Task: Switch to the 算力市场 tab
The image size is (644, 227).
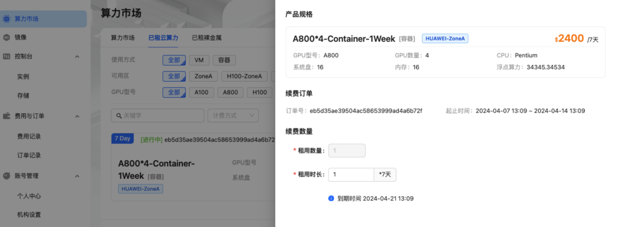Action: click(x=123, y=38)
